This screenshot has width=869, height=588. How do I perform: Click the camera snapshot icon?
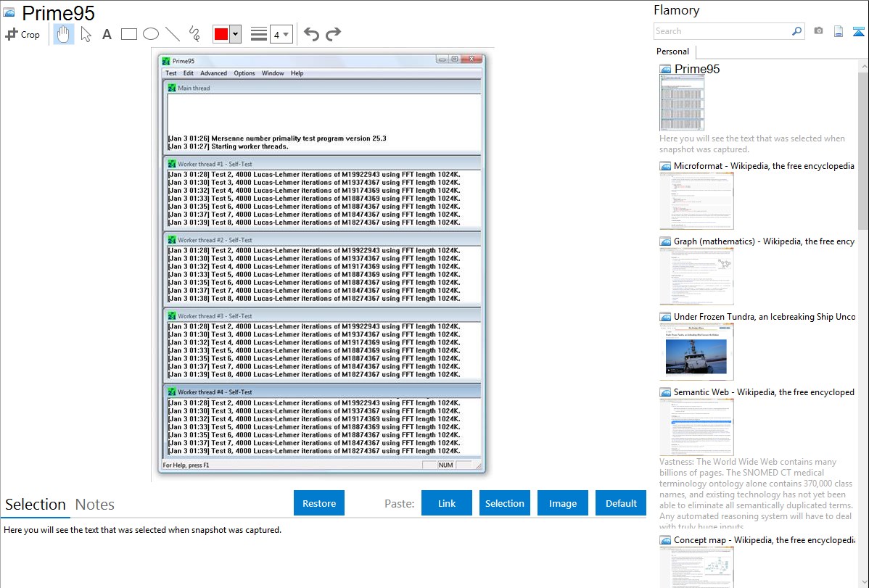click(x=818, y=31)
